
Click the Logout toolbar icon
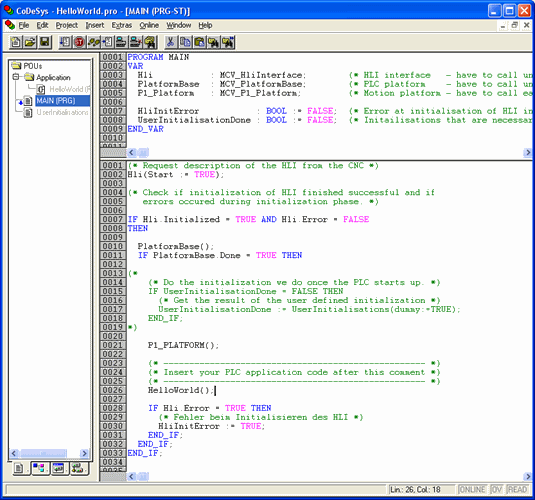point(135,42)
